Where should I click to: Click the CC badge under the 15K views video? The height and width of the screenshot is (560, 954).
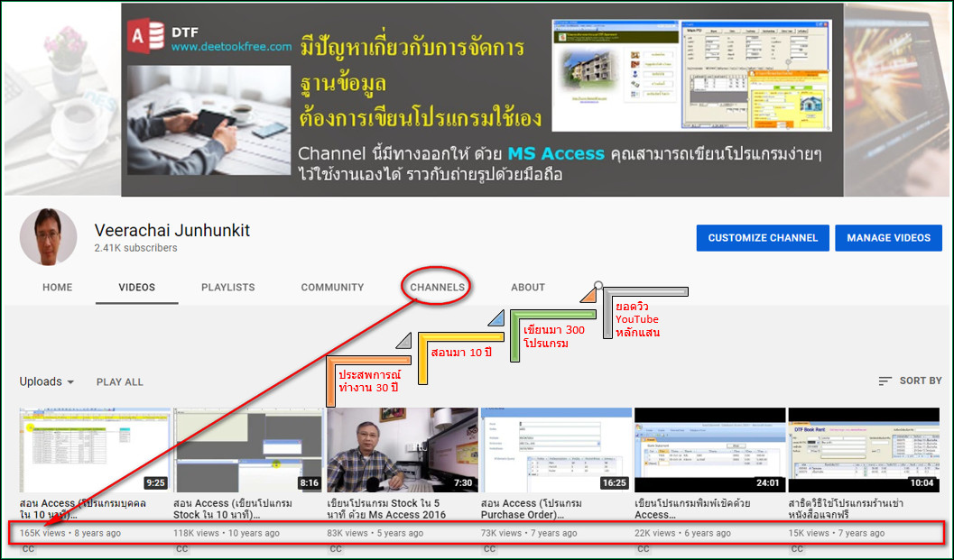797,548
